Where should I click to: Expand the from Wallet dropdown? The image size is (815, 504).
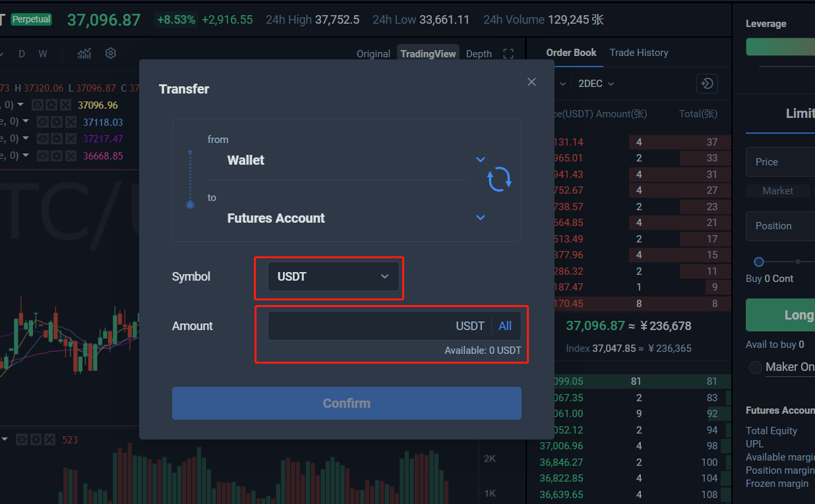click(x=481, y=159)
